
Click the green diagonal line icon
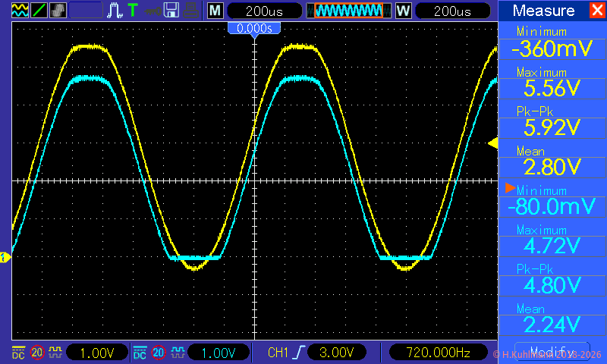click(x=39, y=11)
